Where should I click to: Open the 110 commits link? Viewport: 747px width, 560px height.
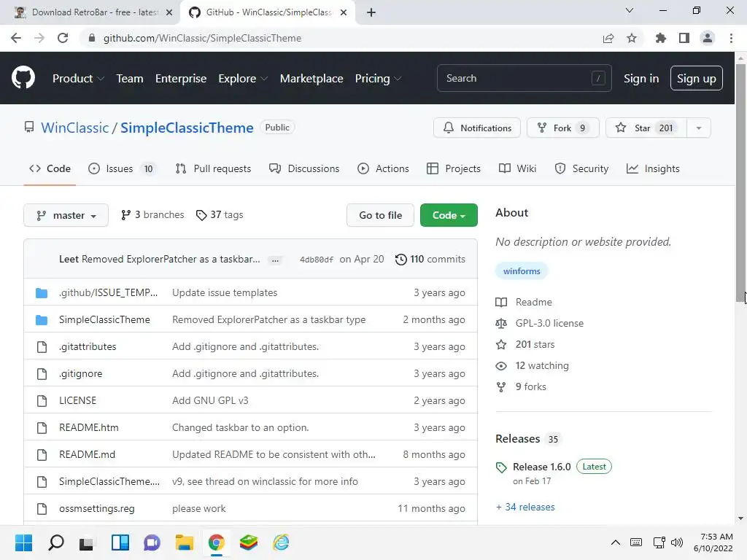pyautogui.click(x=430, y=259)
